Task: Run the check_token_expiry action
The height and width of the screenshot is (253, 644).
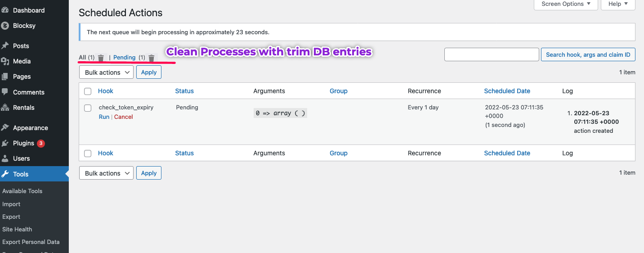Action: point(104,117)
